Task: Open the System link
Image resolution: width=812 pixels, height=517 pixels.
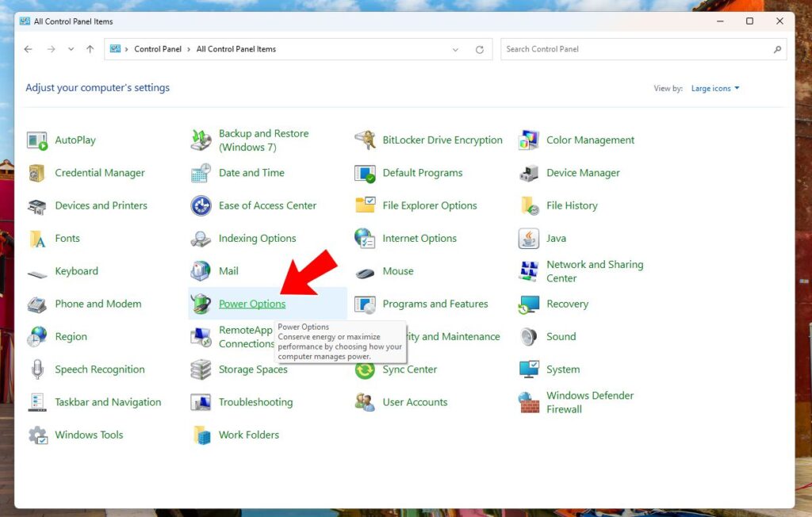Action: (x=563, y=370)
